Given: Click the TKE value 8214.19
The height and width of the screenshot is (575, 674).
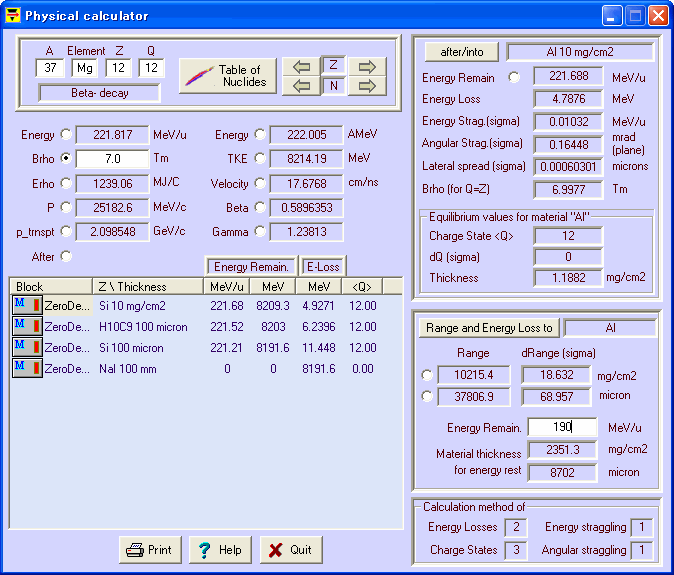Looking at the screenshot, I should pyautogui.click(x=306, y=159).
